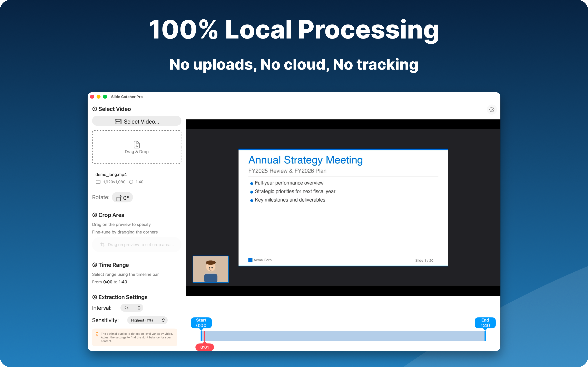Open the Interval dropdown set to 2s
Screen dimensions: 588x367
pos(132,307)
